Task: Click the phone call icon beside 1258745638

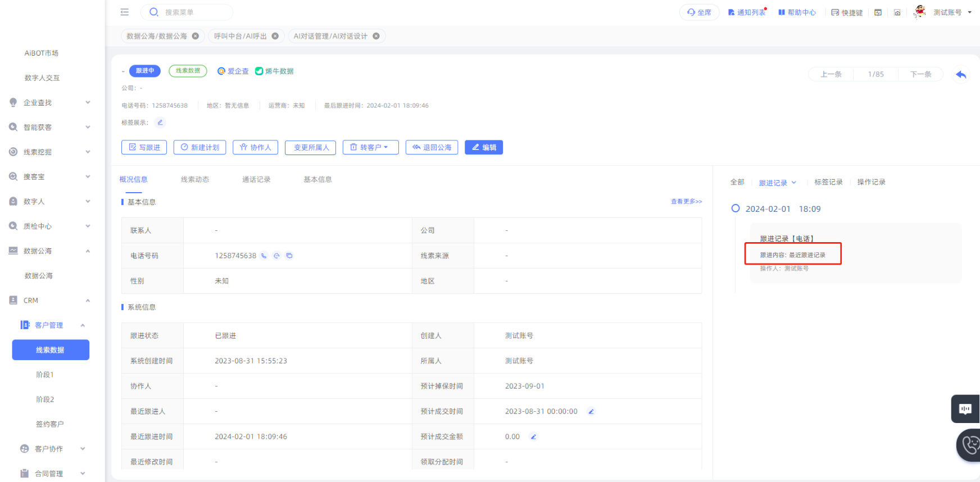Action: click(264, 256)
